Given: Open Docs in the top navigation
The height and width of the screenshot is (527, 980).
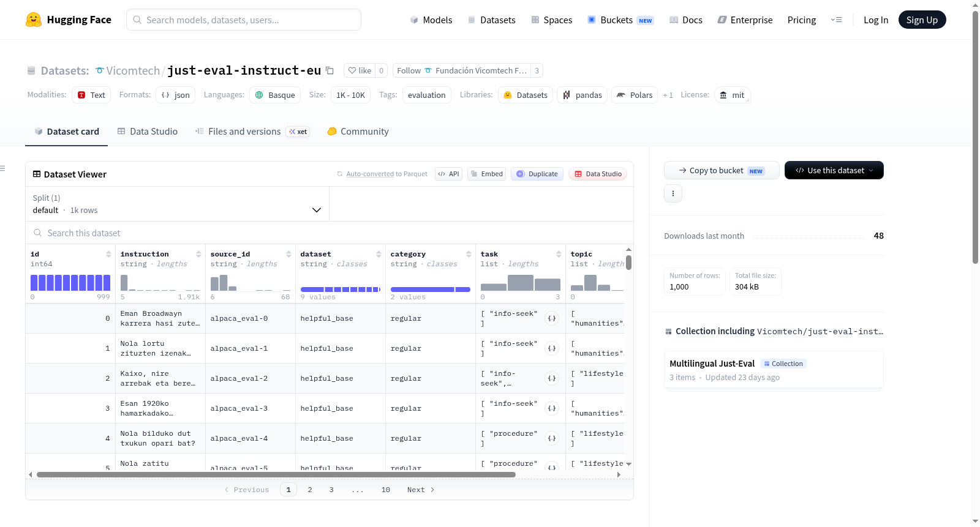Looking at the screenshot, I should [685, 20].
